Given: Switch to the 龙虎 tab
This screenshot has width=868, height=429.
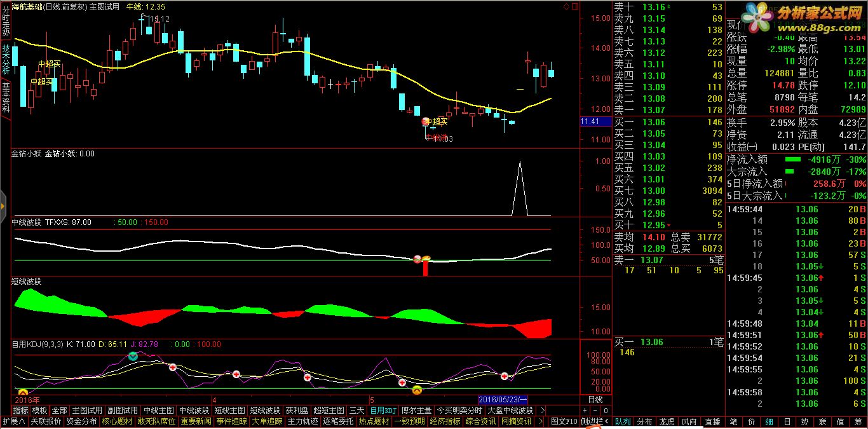Looking at the screenshot, I should (667, 421).
